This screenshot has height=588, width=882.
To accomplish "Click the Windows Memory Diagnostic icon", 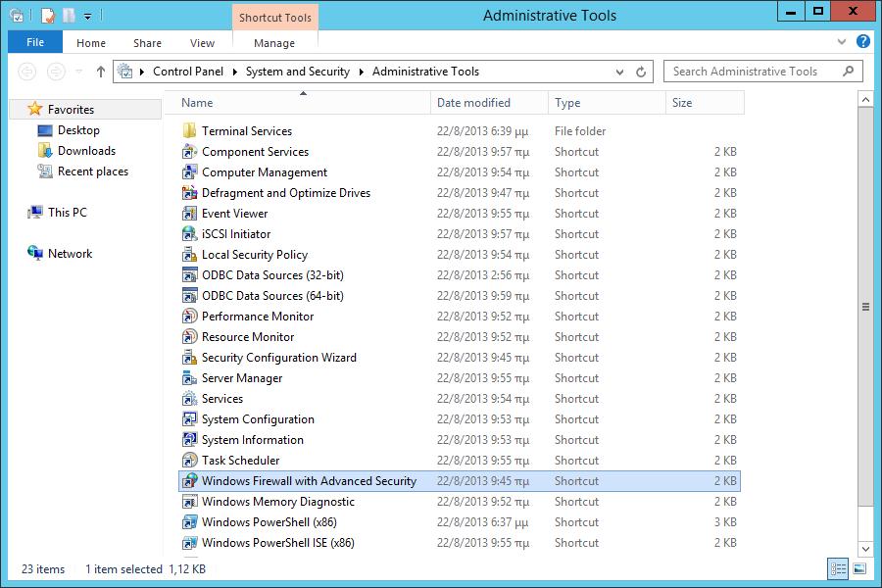I will tap(189, 502).
